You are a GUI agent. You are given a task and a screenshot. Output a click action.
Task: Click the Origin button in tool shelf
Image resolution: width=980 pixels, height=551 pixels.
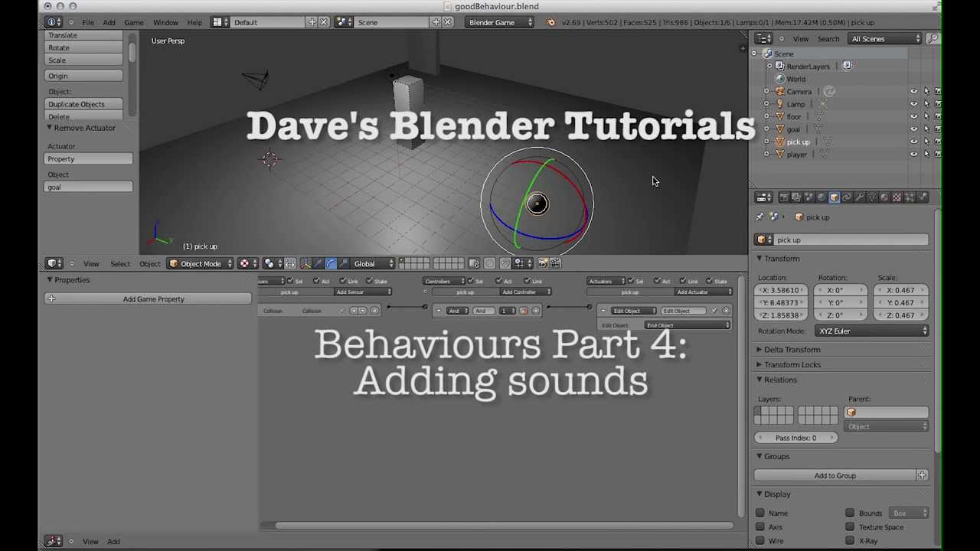click(83, 76)
